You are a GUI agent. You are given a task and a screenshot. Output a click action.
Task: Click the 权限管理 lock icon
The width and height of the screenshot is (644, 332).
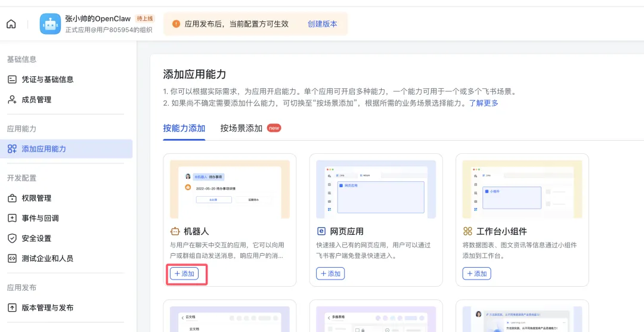tap(13, 198)
